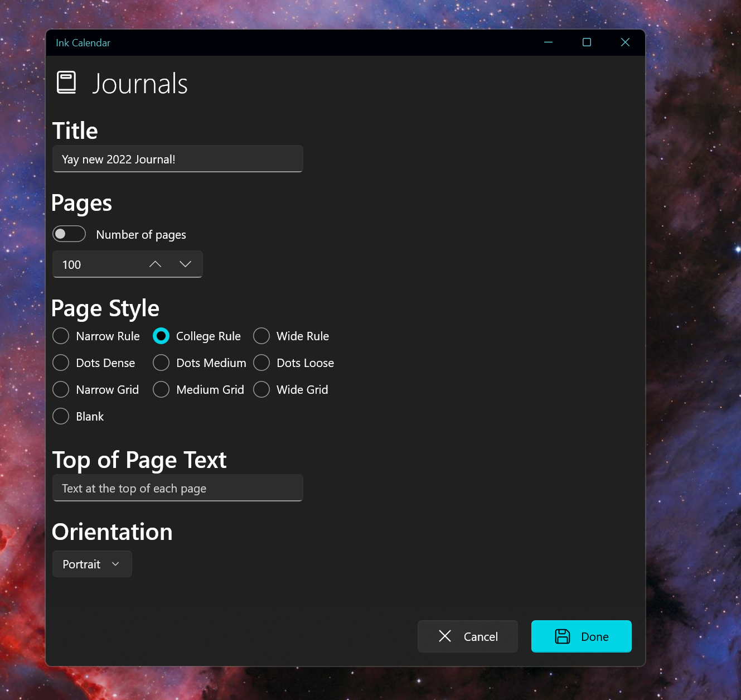Select the Wide Grid option
Image resolution: width=741 pixels, height=700 pixels.
[261, 389]
